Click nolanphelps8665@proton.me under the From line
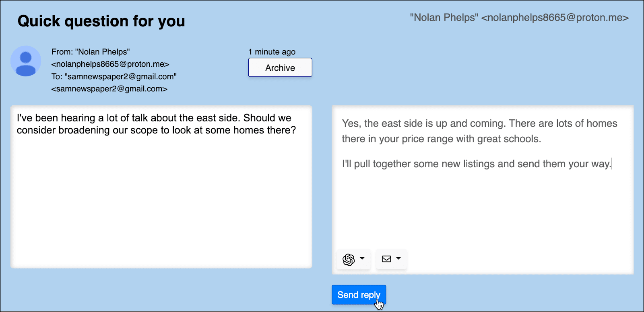Viewport: 644px width, 312px height. click(x=110, y=64)
